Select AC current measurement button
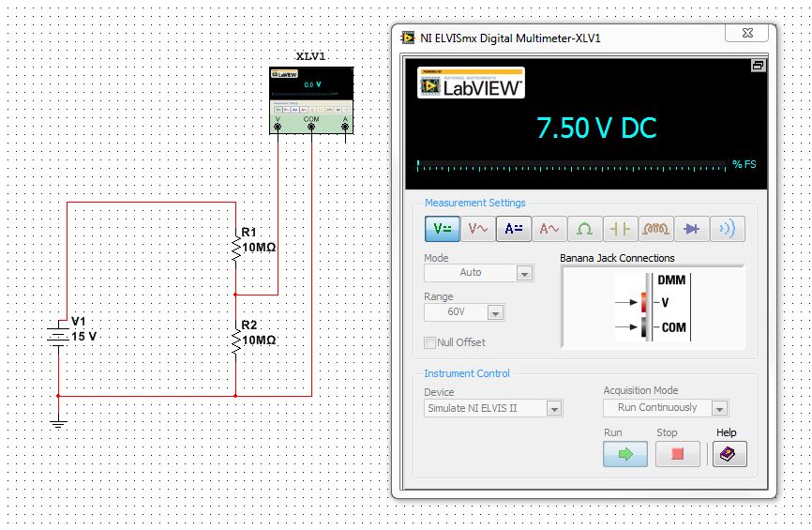 tap(549, 229)
